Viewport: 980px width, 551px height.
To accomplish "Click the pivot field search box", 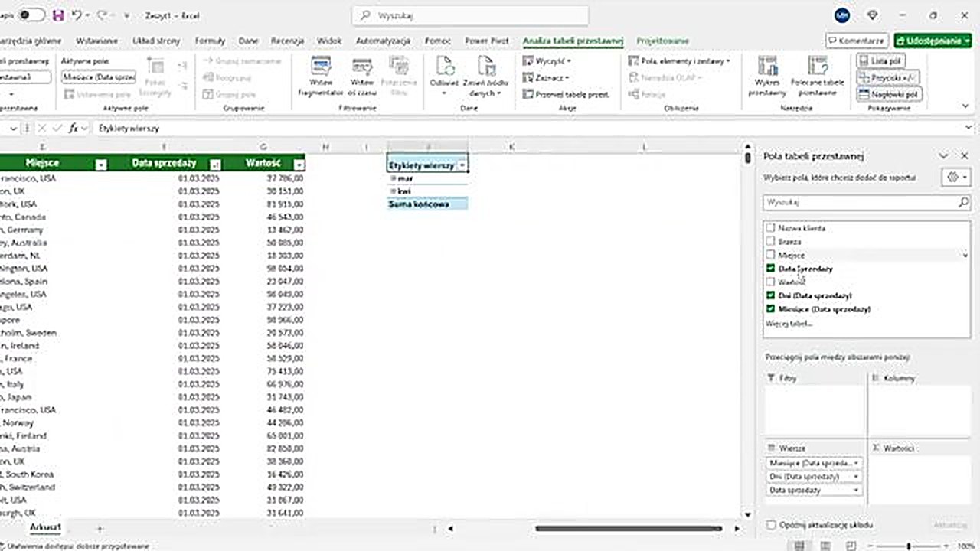I will [861, 203].
